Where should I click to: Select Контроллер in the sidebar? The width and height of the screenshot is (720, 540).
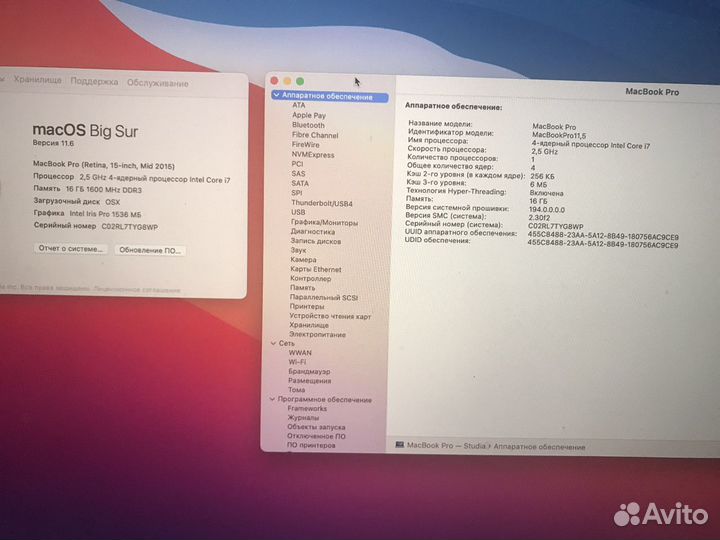310,278
